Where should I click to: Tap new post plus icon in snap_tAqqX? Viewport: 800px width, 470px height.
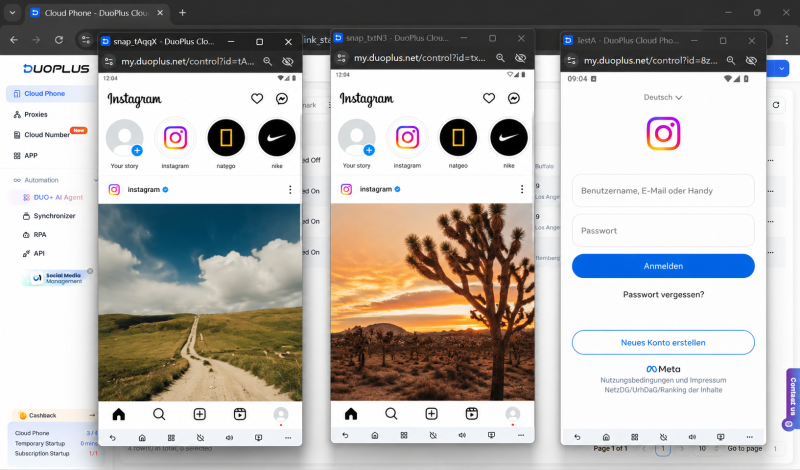point(199,414)
